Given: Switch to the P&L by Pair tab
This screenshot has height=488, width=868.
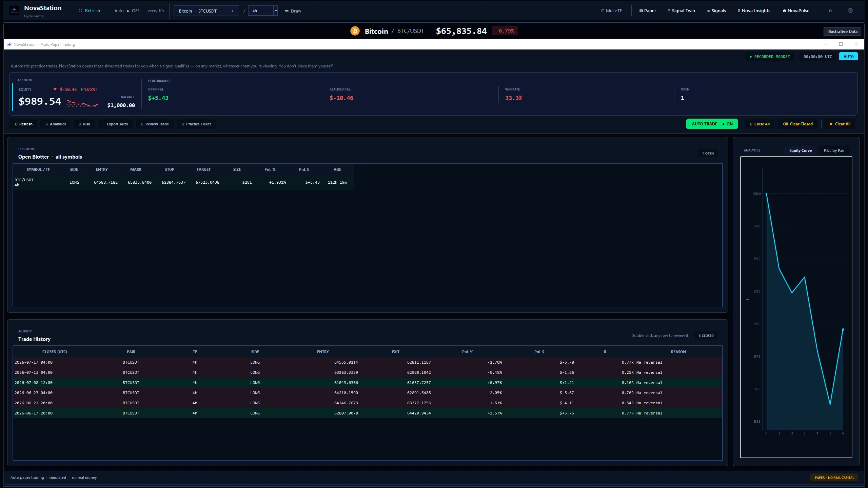Looking at the screenshot, I should (x=834, y=150).
